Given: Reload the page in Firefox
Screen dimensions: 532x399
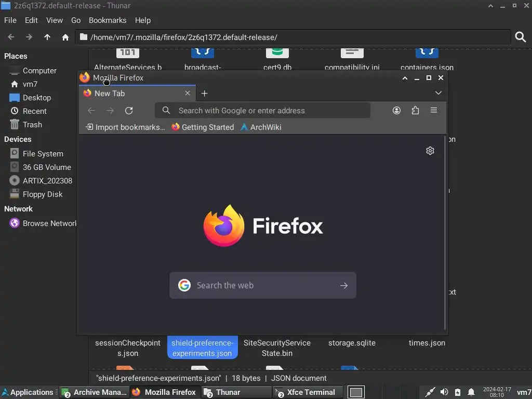Looking at the screenshot, I should point(129,111).
